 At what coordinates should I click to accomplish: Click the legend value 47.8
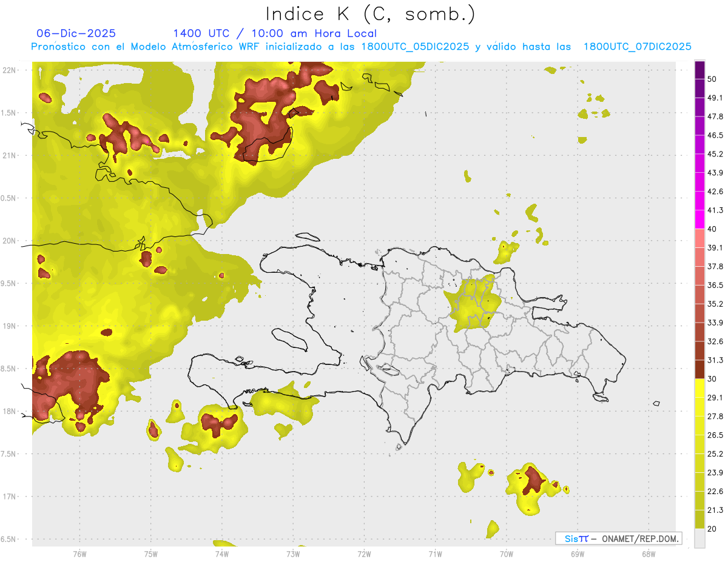(715, 116)
